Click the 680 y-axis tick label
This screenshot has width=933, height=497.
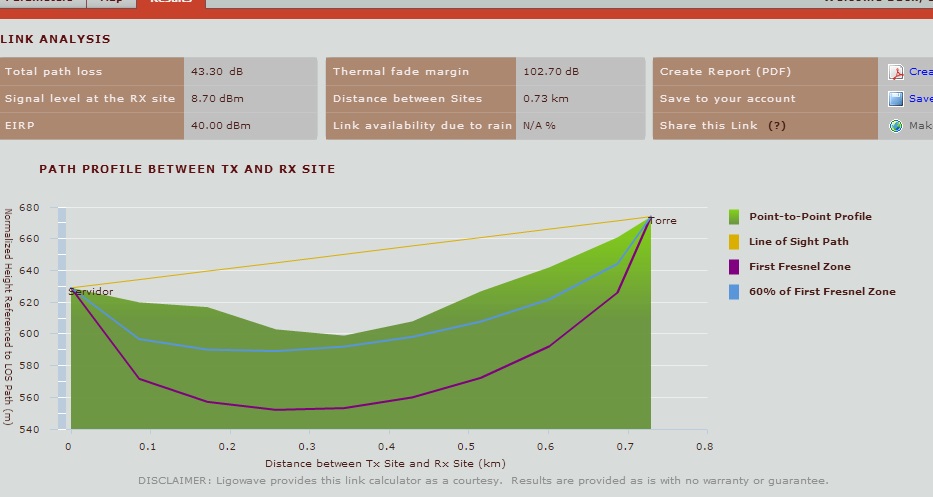point(29,208)
